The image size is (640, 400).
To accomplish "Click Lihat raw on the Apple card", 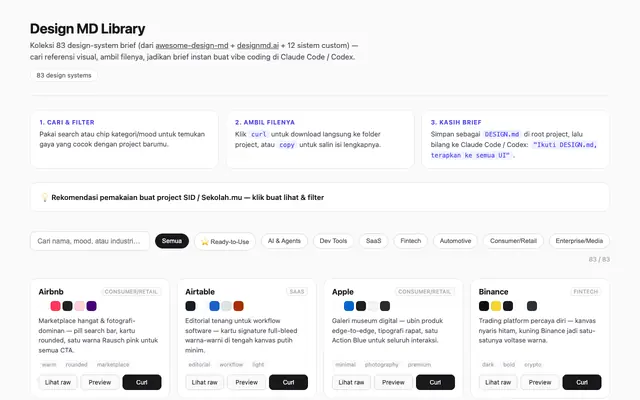I will [x=351, y=382].
